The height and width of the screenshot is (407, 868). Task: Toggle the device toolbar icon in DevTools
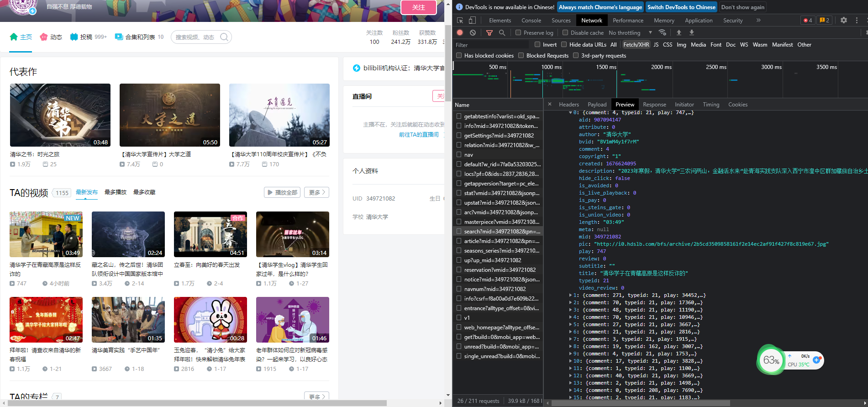(x=472, y=20)
